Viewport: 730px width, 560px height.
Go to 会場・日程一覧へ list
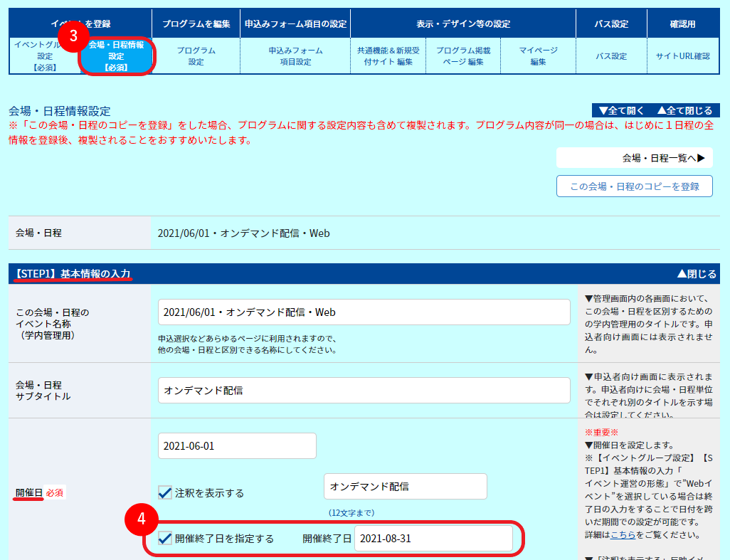[635, 158]
